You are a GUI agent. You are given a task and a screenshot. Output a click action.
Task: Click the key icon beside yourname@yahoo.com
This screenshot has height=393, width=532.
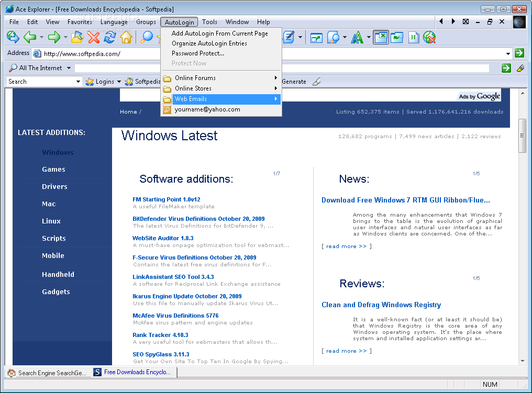pyautogui.click(x=167, y=109)
